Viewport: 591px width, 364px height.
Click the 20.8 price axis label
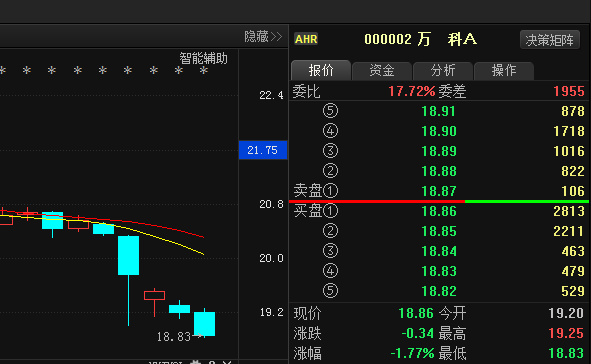[x=271, y=204]
